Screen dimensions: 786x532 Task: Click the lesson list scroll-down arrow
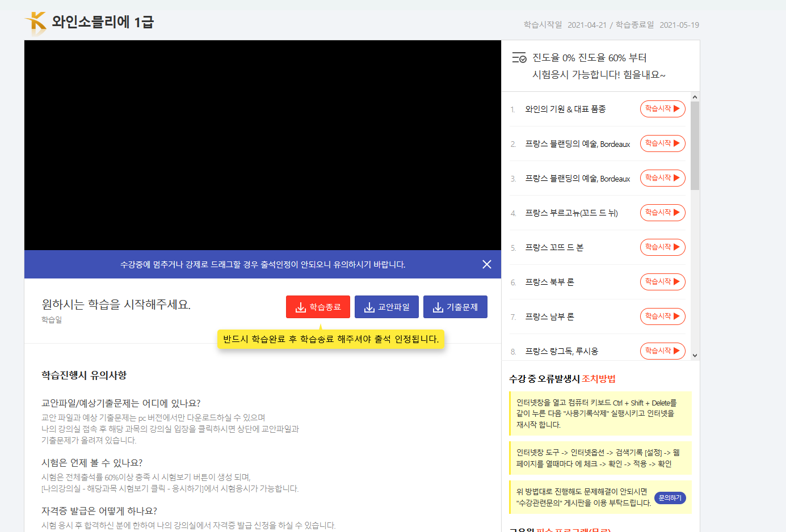coord(695,356)
